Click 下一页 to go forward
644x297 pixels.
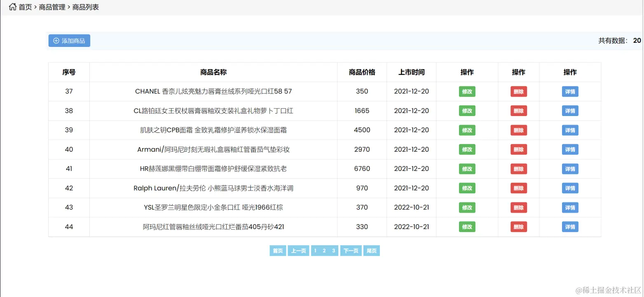pyautogui.click(x=351, y=251)
